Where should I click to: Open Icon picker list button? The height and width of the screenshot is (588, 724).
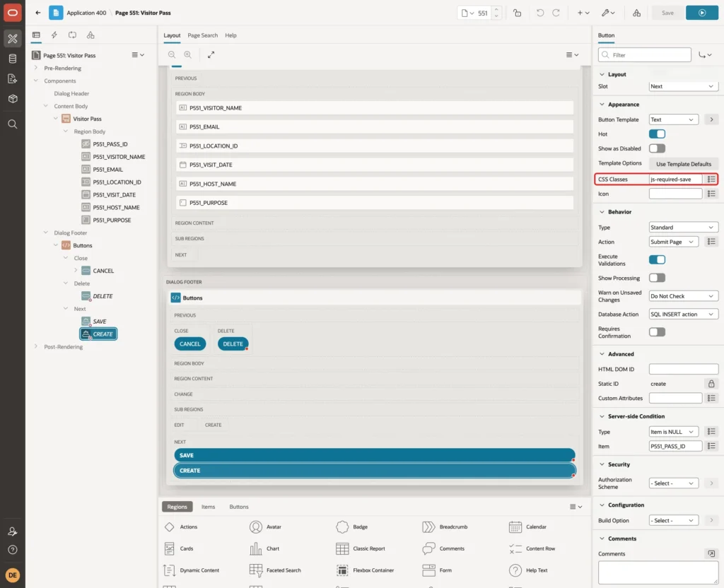(x=711, y=194)
